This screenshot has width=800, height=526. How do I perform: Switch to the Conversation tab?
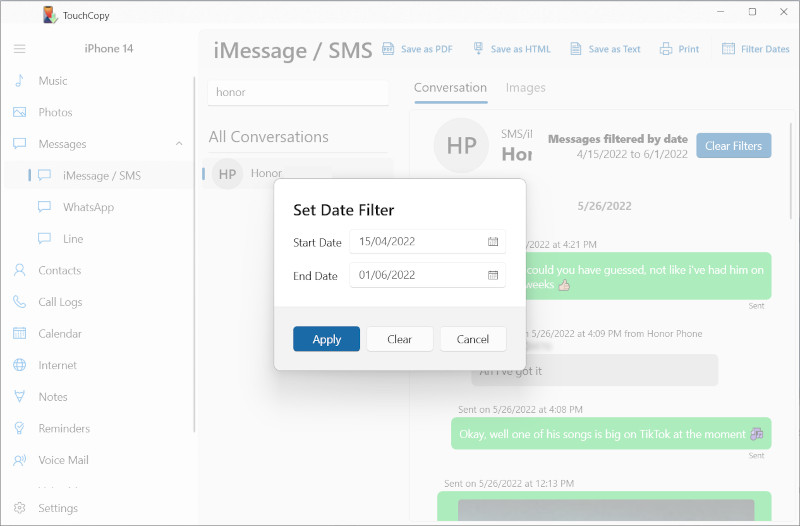point(451,88)
